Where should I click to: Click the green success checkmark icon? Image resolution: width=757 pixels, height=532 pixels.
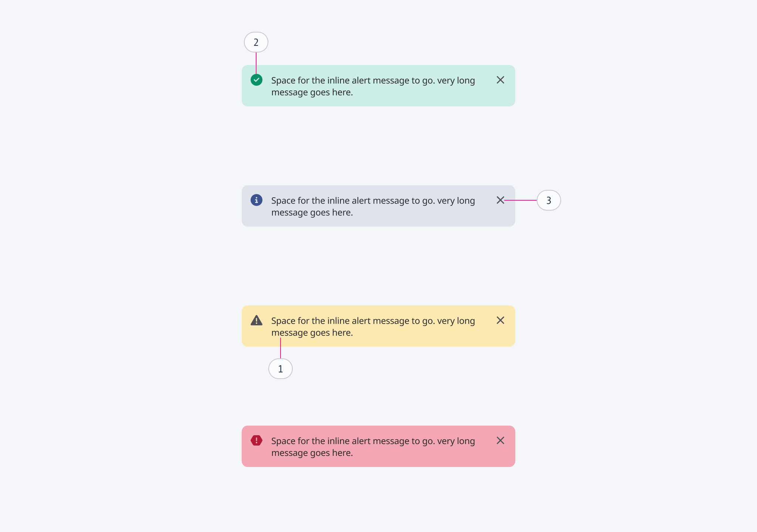point(257,80)
